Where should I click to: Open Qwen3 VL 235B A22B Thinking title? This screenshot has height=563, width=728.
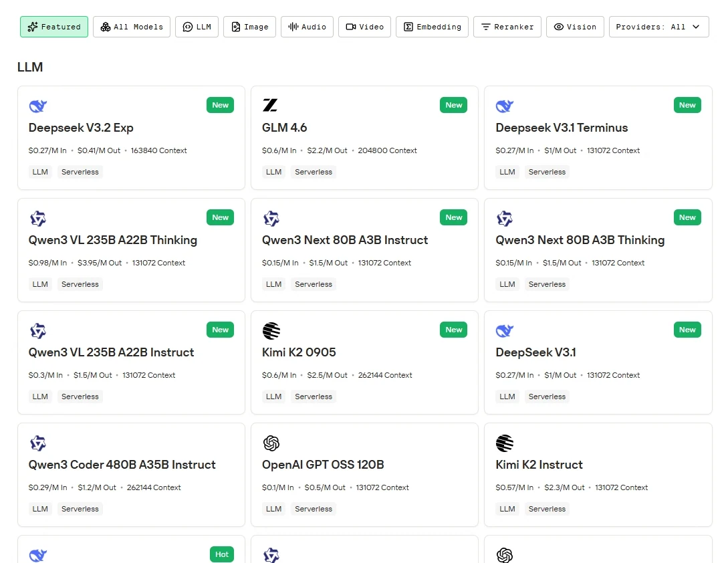pyautogui.click(x=113, y=240)
